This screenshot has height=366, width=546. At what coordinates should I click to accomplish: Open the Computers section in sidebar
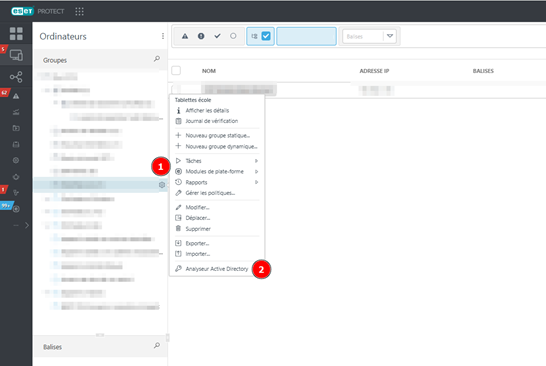[x=16, y=55]
